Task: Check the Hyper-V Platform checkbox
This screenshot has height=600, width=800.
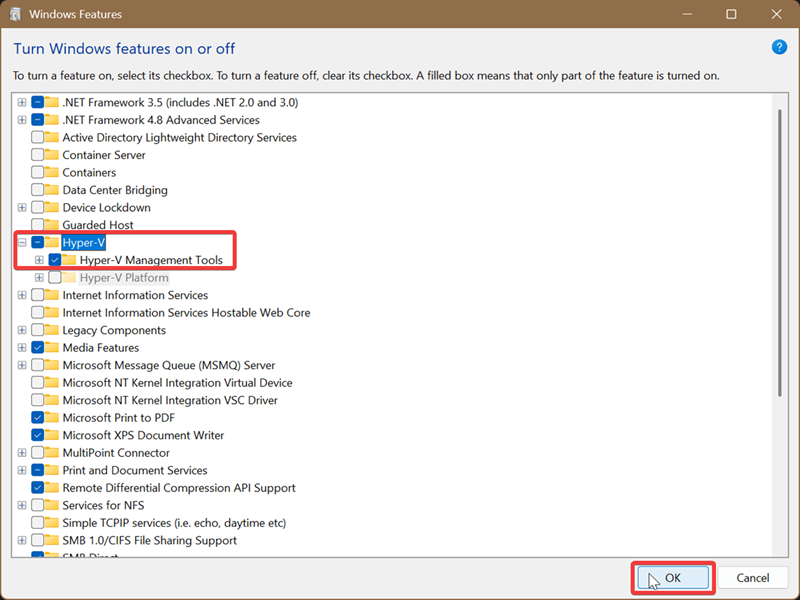Action: [55, 277]
